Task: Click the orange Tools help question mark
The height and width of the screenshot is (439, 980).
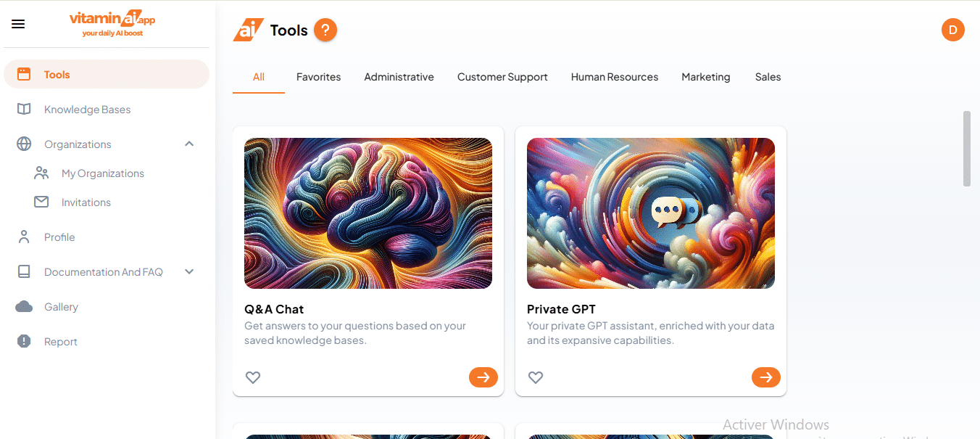Action: point(325,30)
